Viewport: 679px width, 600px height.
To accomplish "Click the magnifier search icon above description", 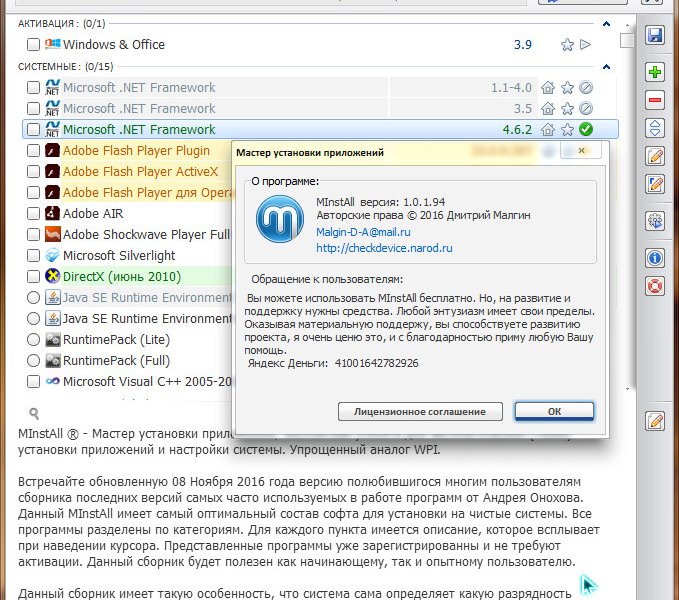I will coord(34,413).
